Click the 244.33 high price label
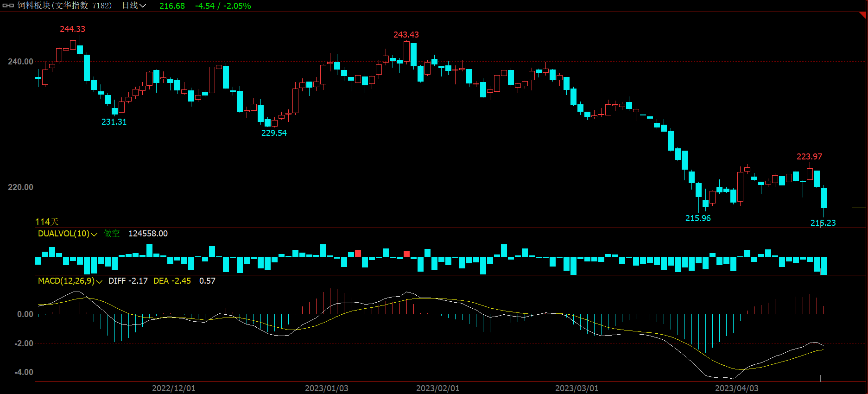Image resolution: width=868 pixels, height=394 pixels. 72,29
